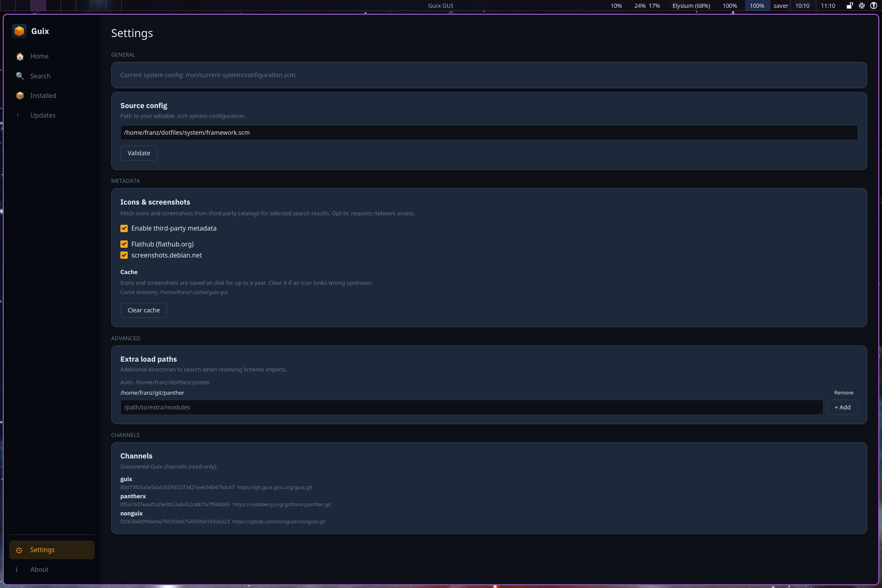The image size is (882, 588).
Task: Toggle Enable third-party metadata checkbox
Action: pyautogui.click(x=124, y=228)
